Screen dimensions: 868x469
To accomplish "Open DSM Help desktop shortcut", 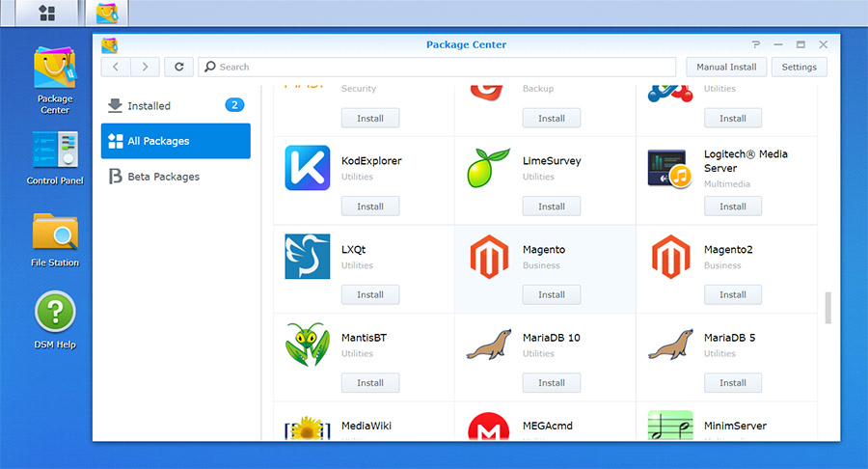I will (x=55, y=320).
